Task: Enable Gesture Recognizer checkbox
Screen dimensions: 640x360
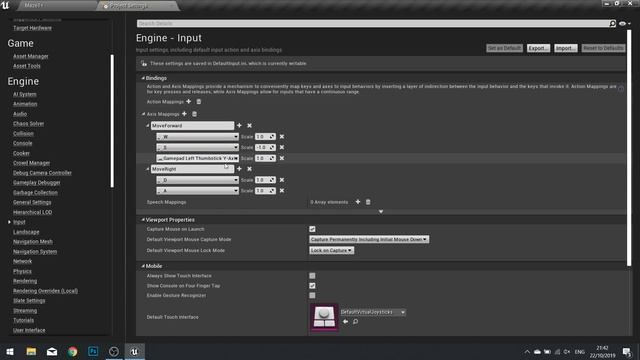Action: [312, 296]
